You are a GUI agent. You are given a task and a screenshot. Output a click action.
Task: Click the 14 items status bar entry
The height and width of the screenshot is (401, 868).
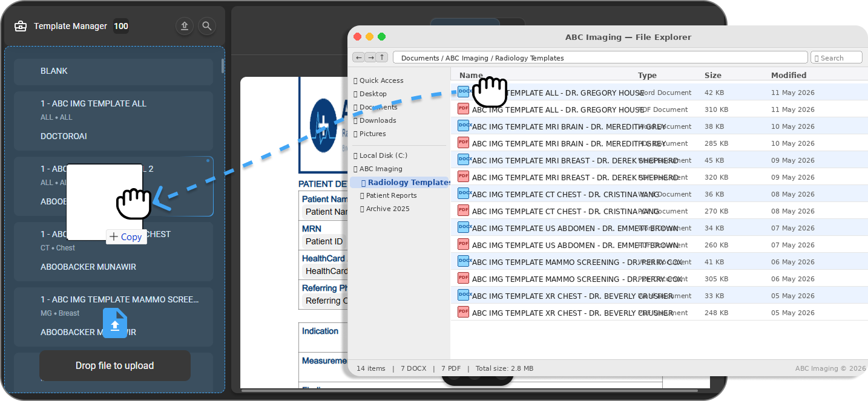pyautogui.click(x=371, y=368)
